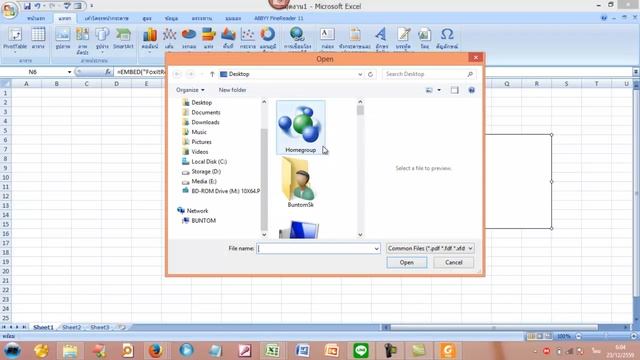Switch to the Home ribbon tab
Viewport: 640px width, 360px height.
[36, 18]
